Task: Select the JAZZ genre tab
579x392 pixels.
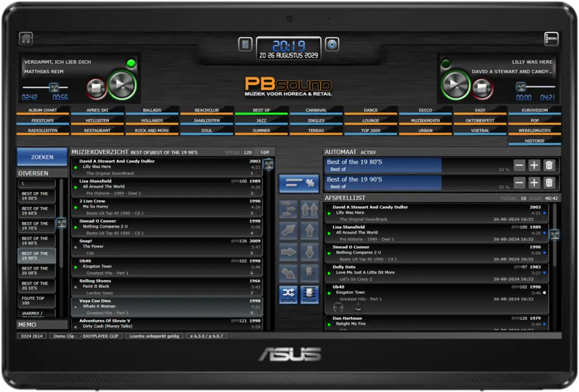Action: tap(261, 120)
